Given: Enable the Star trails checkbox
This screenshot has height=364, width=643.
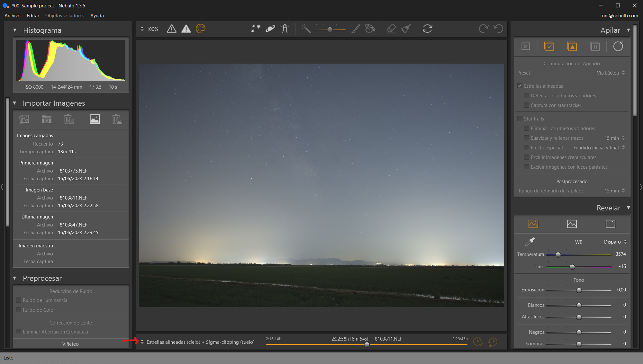Looking at the screenshot, I should click(520, 119).
